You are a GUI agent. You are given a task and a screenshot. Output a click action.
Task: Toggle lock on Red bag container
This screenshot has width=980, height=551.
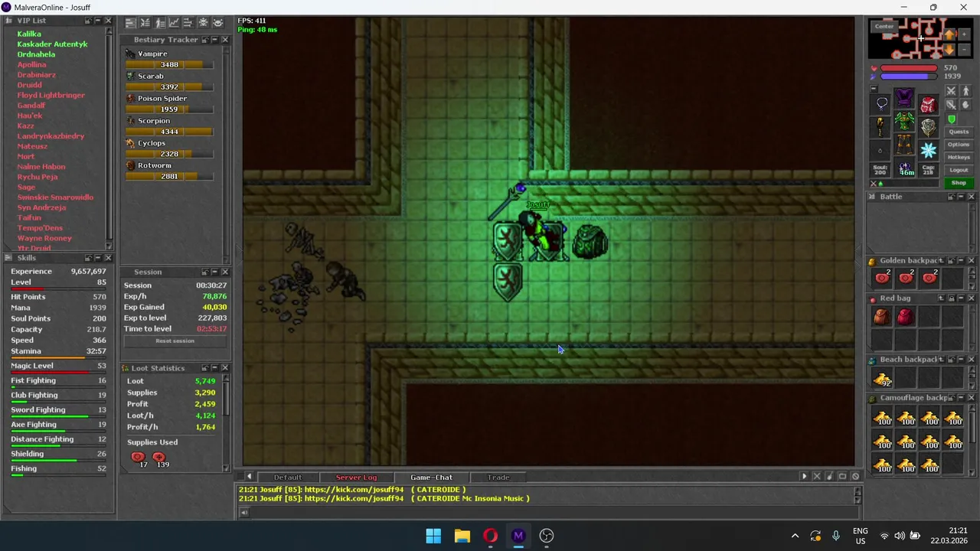[x=951, y=298]
